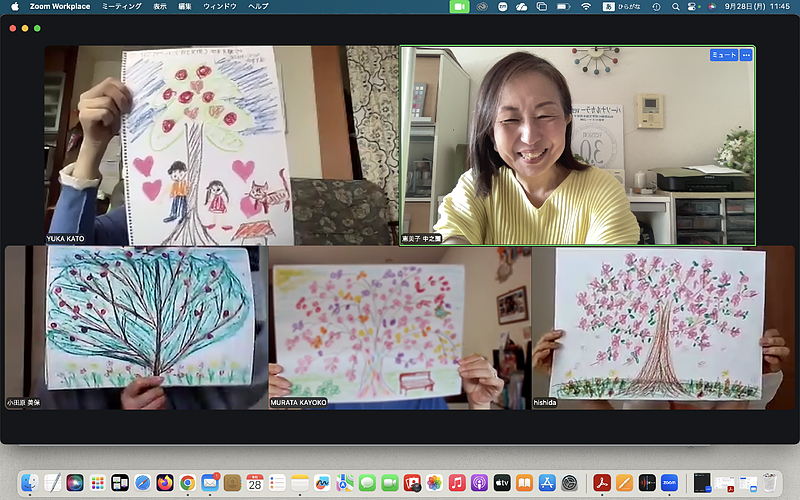This screenshot has width=800, height=500.
Task: Open Photo Booth from the Dock
Action: coord(412,482)
